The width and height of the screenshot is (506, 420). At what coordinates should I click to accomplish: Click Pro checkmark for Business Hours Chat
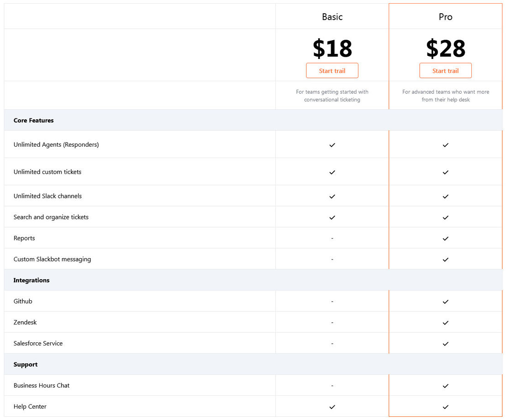pyautogui.click(x=445, y=386)
